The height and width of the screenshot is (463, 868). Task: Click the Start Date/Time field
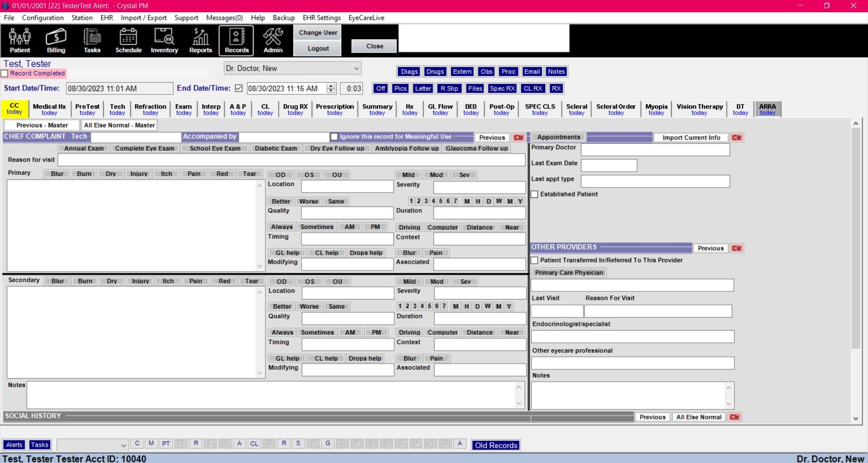119,89
